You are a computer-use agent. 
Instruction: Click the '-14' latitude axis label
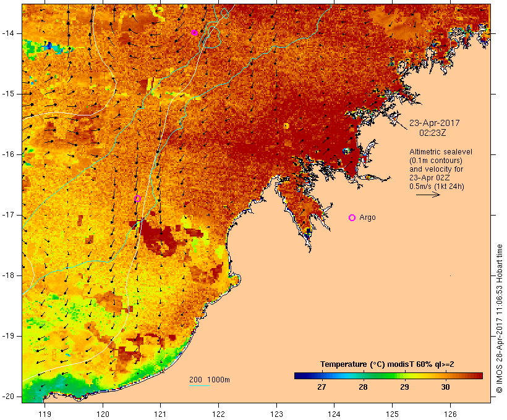(7, 33)
